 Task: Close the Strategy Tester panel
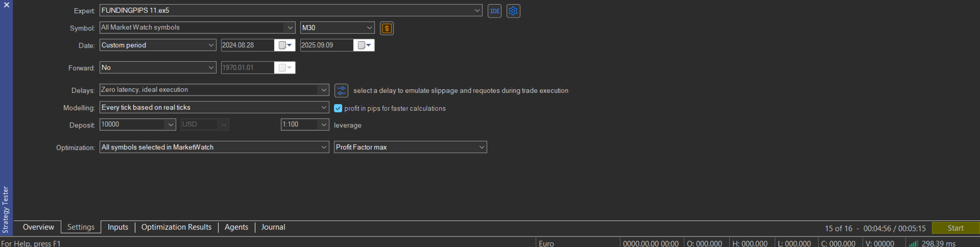(x=7, y=5)
